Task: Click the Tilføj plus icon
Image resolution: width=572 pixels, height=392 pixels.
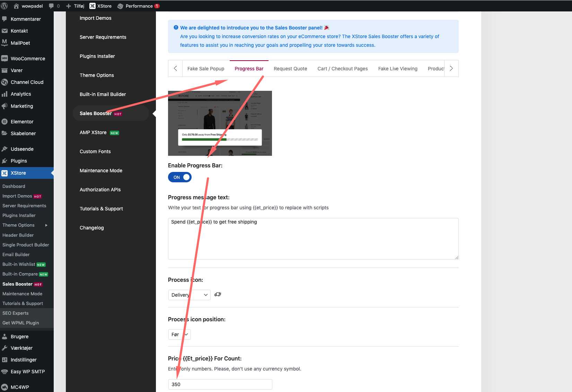Action: coord(69,6)
